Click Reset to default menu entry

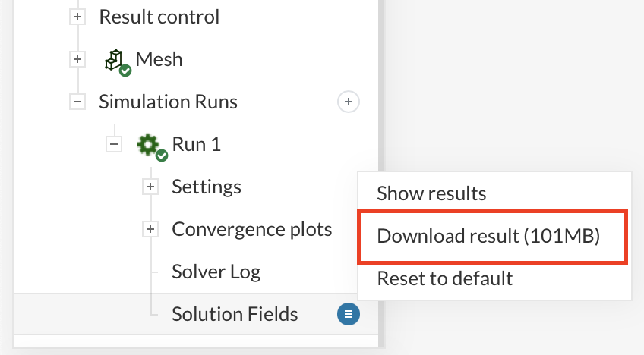[x=444, y=278]
